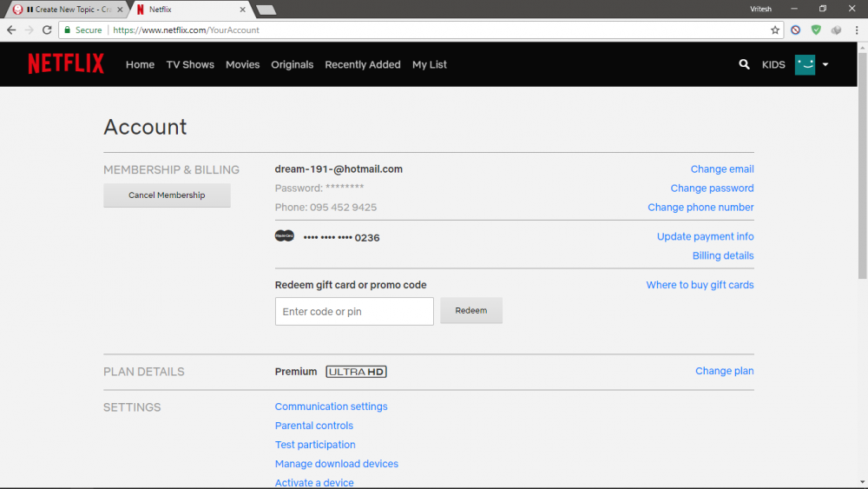This screenshot has height=489, width=868.
Task: Focus the Enter code or pin field
Action: pyautogui.click(x=354, y=311)
